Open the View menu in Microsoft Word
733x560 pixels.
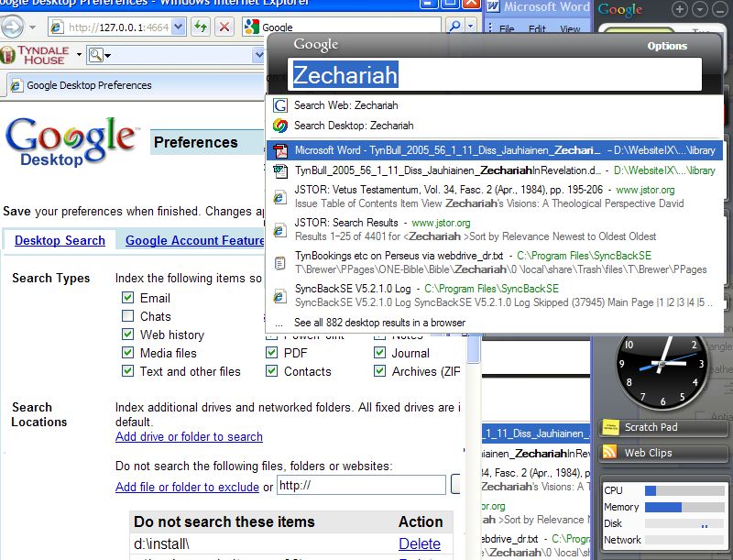tap(570, 29)
